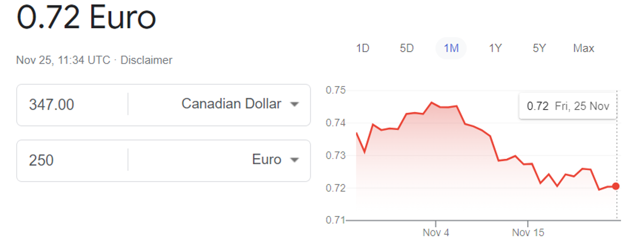The width and height of the screenshot is (644, 248).
Task: Click the Nov 25, 11:34 UTC timestamp
Action: click(63, 60)
